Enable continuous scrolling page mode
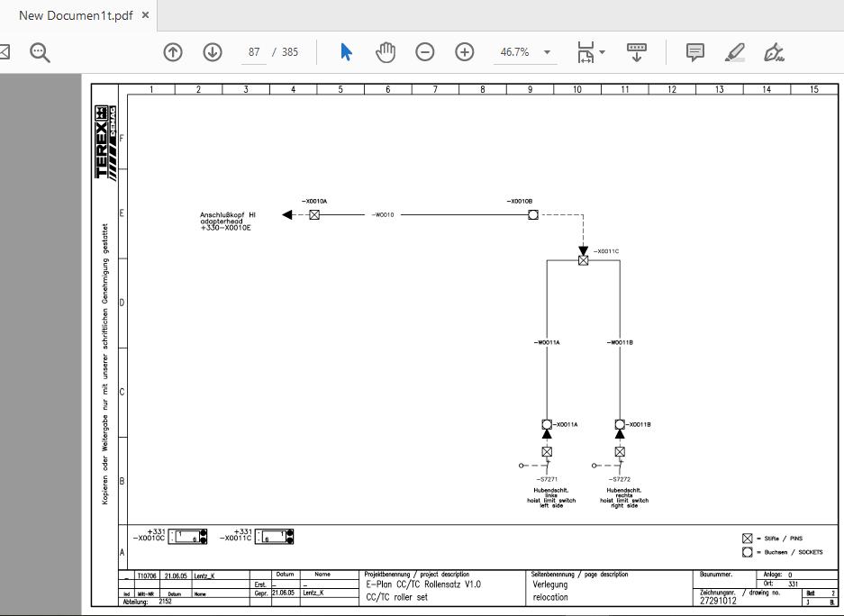Screen dimensions: 844x616 coord(637,51)
